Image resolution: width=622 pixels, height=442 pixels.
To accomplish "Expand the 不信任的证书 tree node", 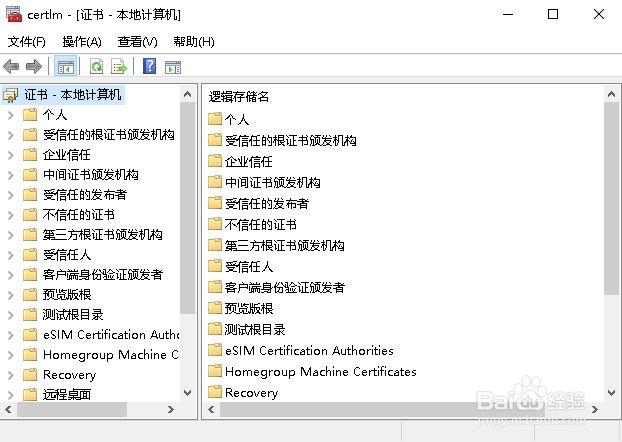I will click(x=11, y=215).
